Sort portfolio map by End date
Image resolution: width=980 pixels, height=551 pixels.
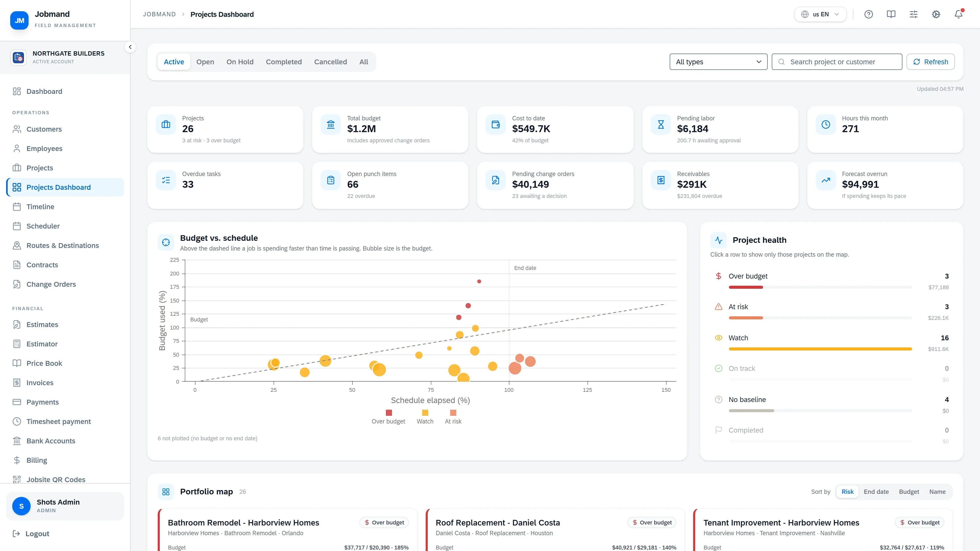point(876,492)
